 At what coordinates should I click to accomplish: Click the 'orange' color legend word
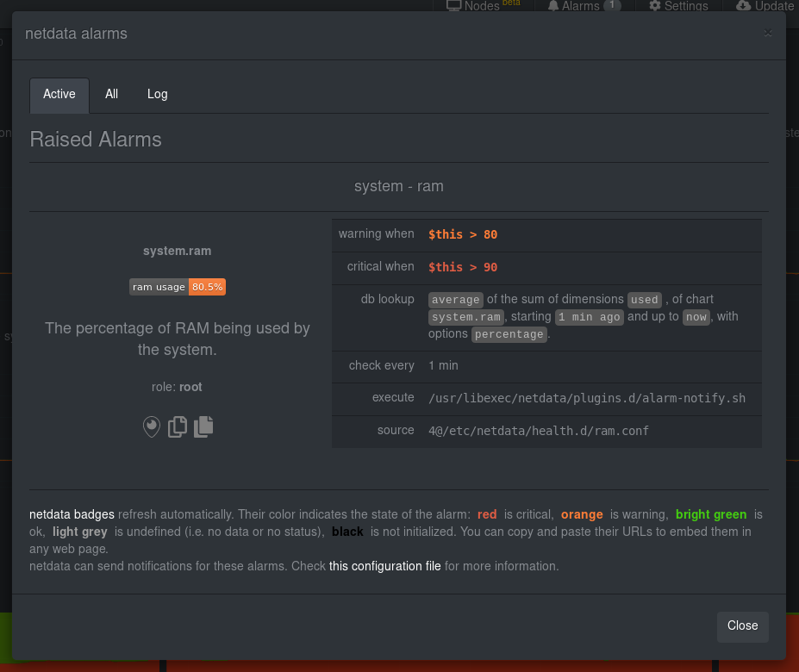(582, 514)
